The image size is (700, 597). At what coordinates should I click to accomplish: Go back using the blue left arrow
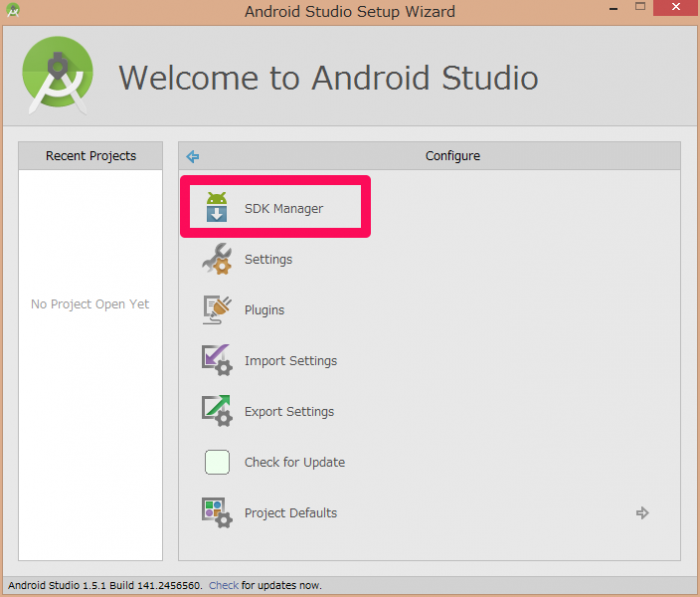[x=193, y=156]
